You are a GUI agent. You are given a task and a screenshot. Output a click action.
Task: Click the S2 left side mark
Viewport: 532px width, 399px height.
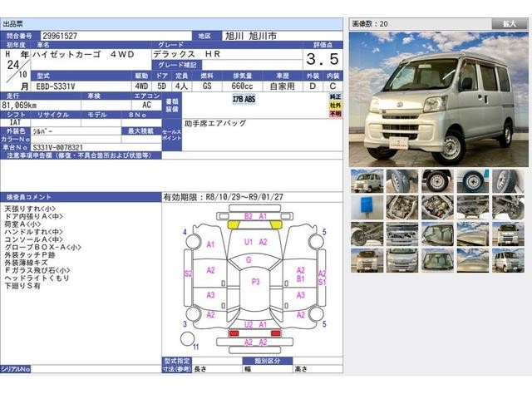pyautogui.click(x=189, y=273)
